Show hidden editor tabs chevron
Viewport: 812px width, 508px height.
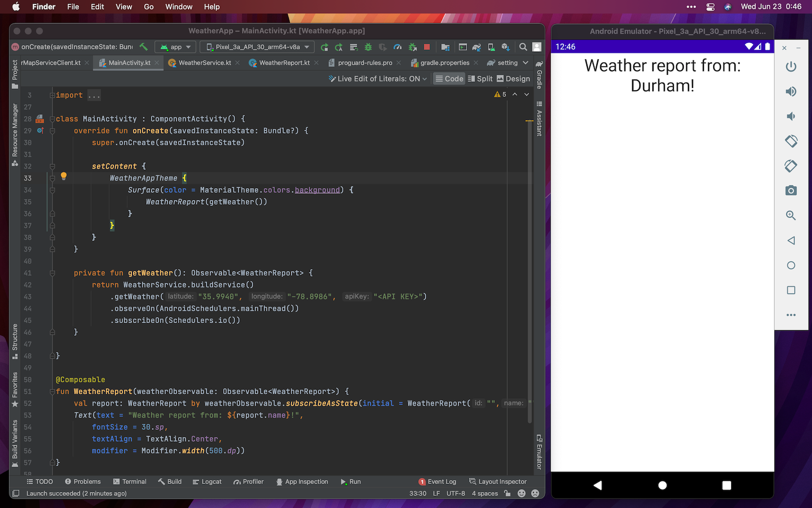525,63
